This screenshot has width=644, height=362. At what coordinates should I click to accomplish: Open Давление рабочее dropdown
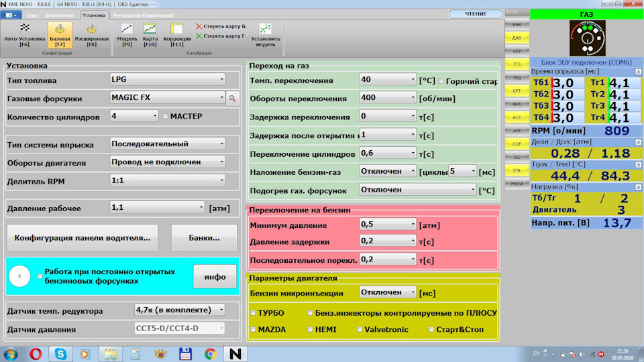pyautogui.click(x=157, y=207)
